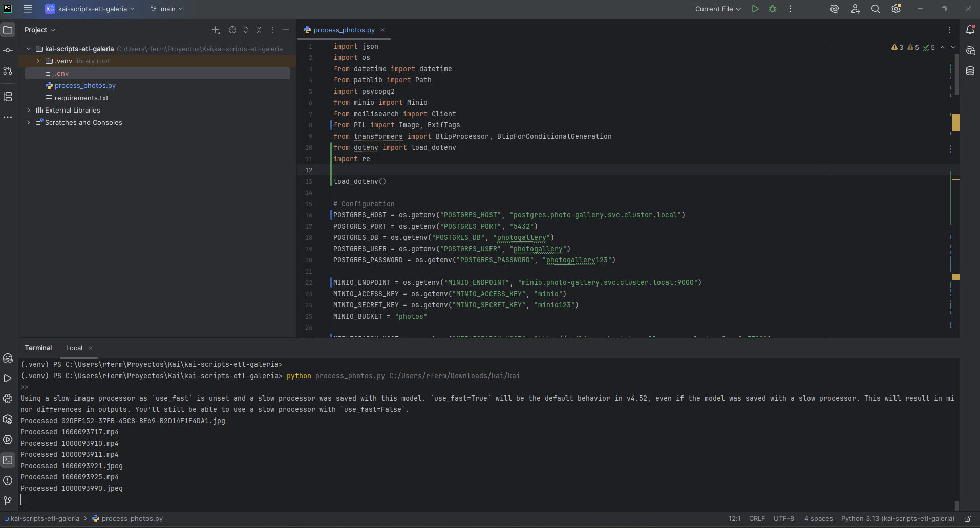
Task: Open kai-scripts-etl-galeria project dropdown
Action: 90,9
